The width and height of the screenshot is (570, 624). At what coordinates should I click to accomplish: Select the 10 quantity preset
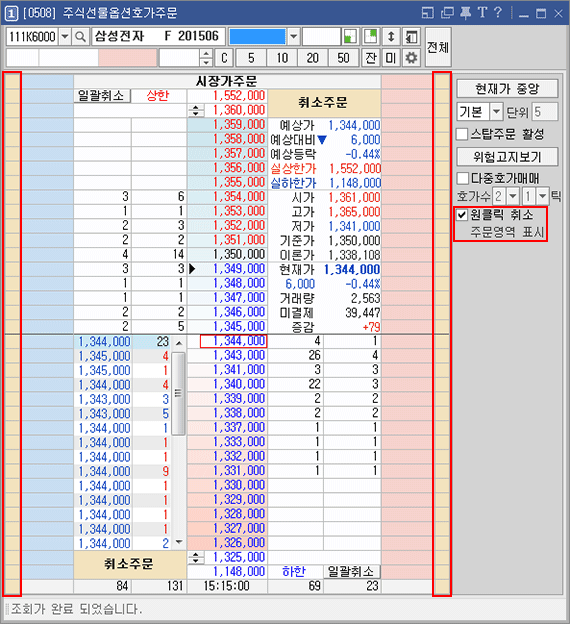click(282, 58)
